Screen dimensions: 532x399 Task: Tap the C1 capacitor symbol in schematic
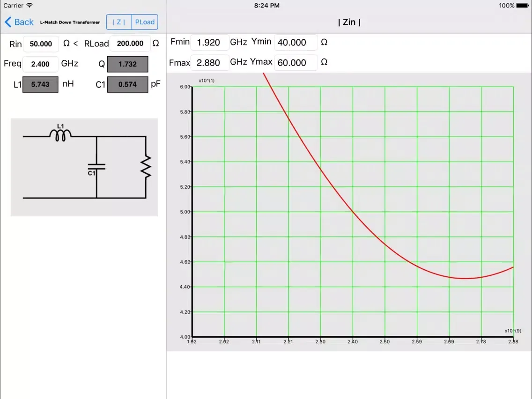click(x=96, y=168)
